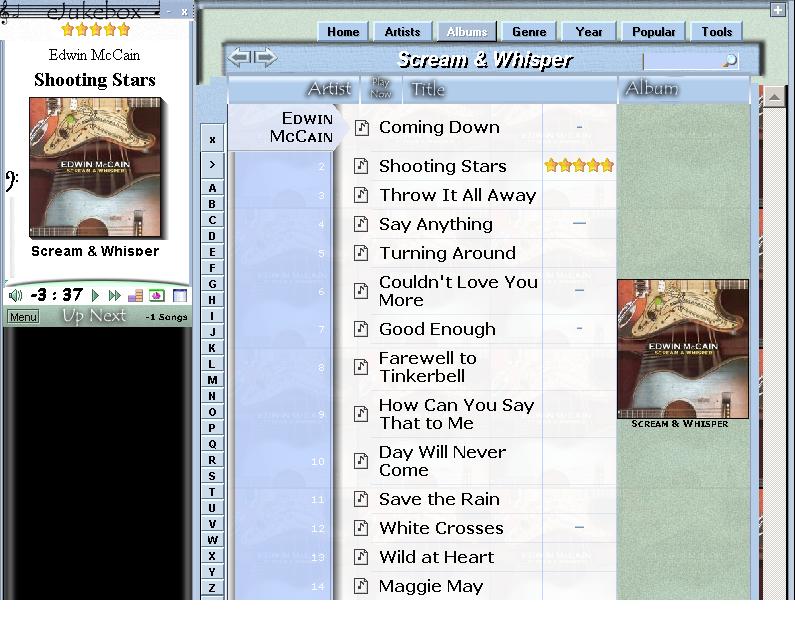Select the song title Wild at Heart

pyautogui.click(x=436, y=557)
